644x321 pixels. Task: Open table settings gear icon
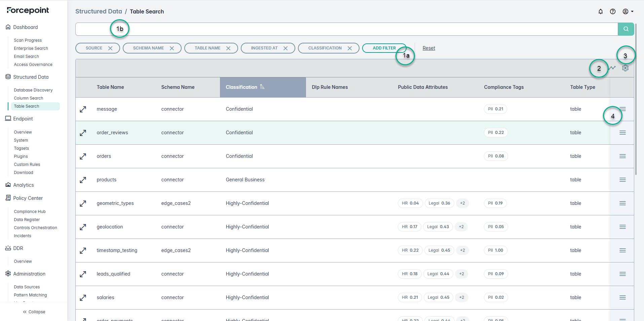[x=625, y=68]
